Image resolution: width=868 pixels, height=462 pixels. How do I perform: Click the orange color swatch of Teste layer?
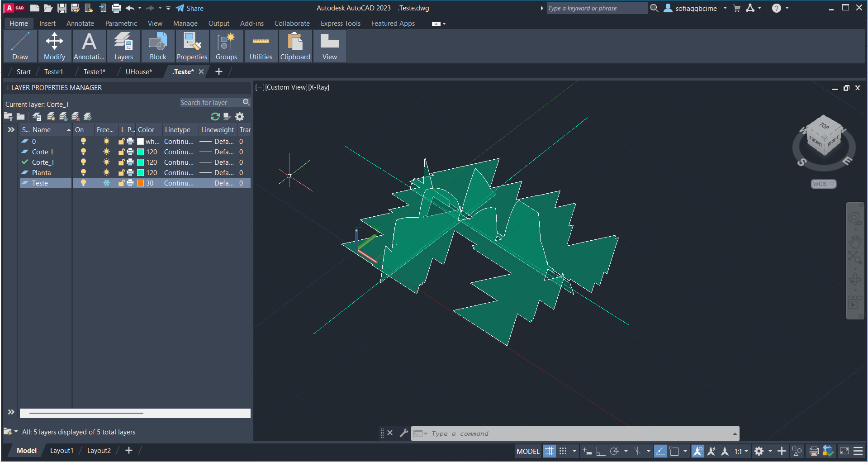(141, 183)
